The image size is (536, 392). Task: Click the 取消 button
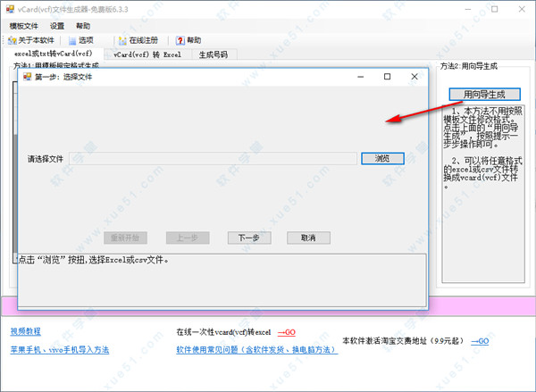point(308,238)
